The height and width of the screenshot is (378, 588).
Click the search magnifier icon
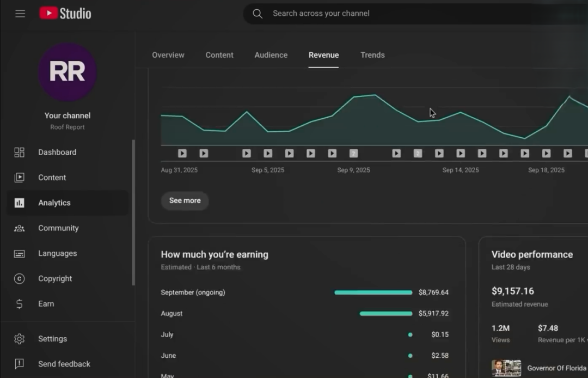tap(258, 14)
